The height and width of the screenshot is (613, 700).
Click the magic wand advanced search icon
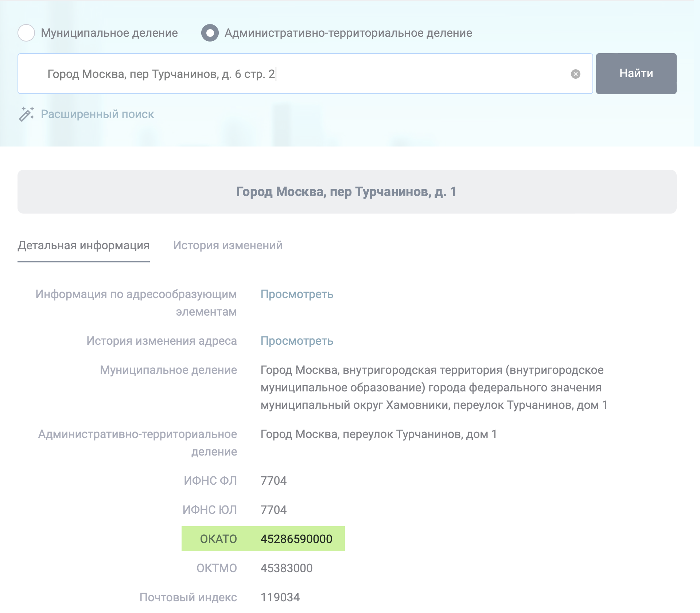coord(27,114)
